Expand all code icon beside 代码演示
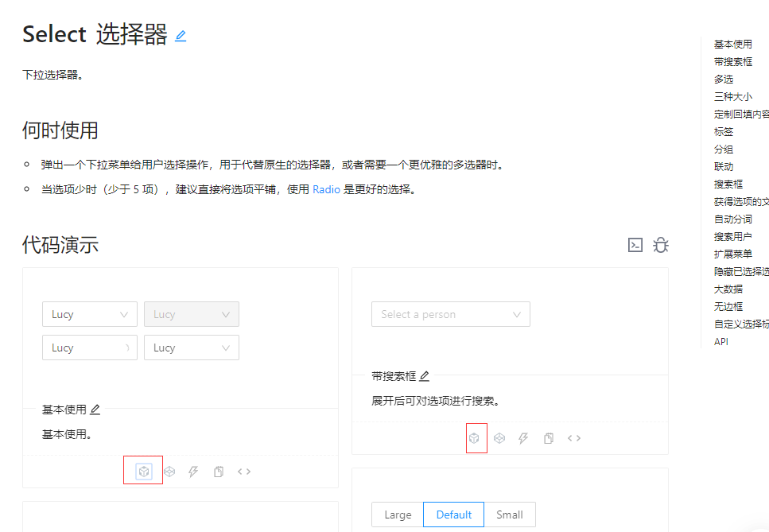769x532 pixels. pos(635,245)
